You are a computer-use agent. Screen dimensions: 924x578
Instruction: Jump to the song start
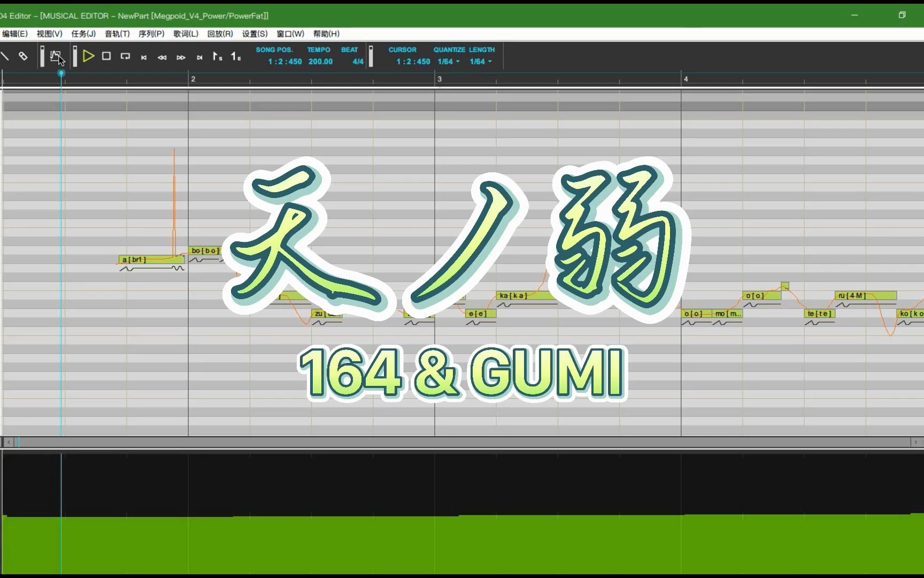[x=144, y=57]
